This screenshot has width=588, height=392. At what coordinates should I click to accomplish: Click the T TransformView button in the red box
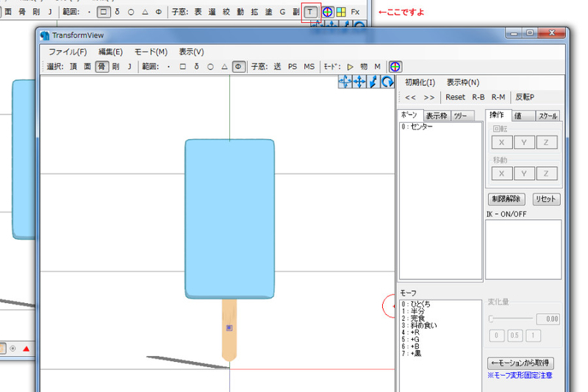coord(310,12)
